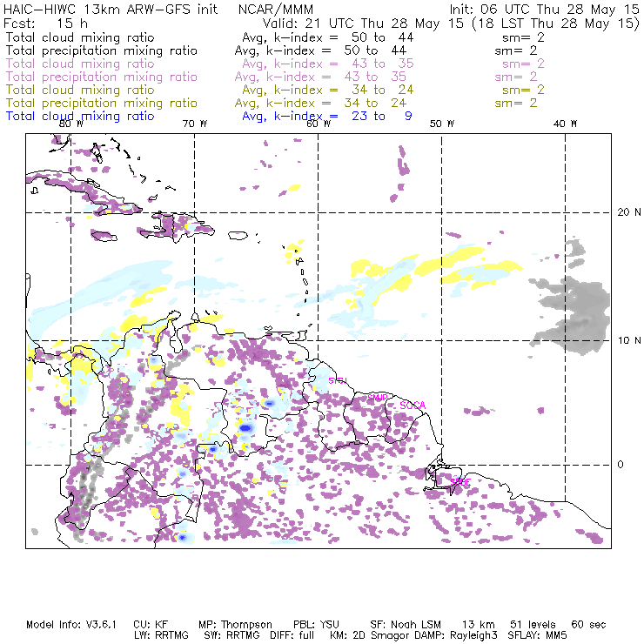
Task: Click the purple "Total cloud mixing ratio" legend line
Action: pyautogui.click(x=80, y=64)
